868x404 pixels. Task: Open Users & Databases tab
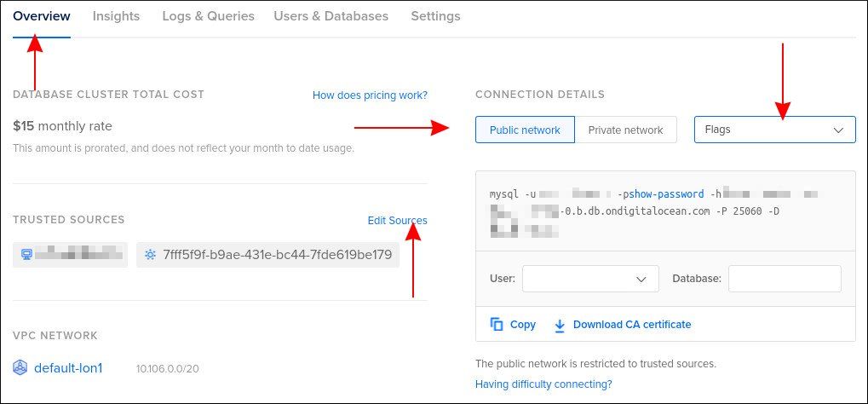coord(331,16)
